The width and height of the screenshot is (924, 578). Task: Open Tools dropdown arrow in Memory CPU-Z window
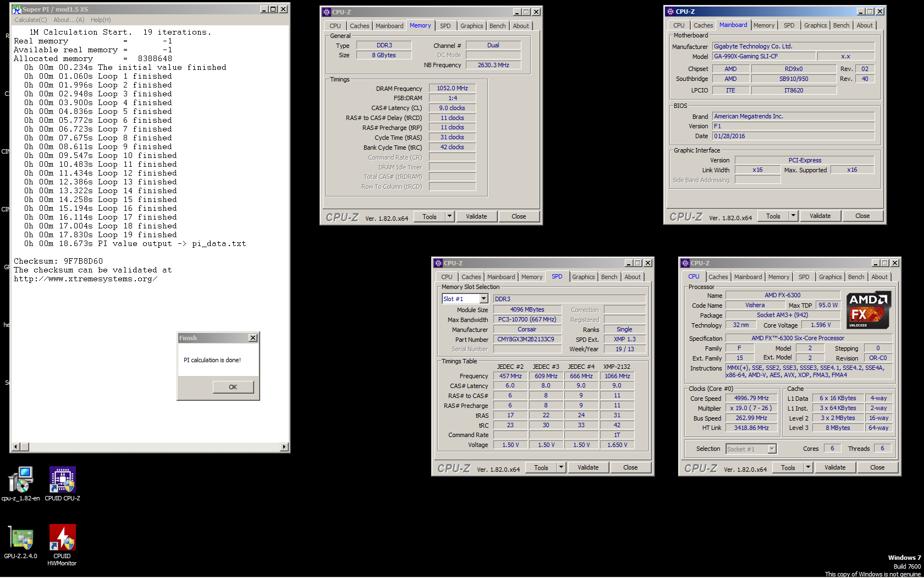(449, 216)
